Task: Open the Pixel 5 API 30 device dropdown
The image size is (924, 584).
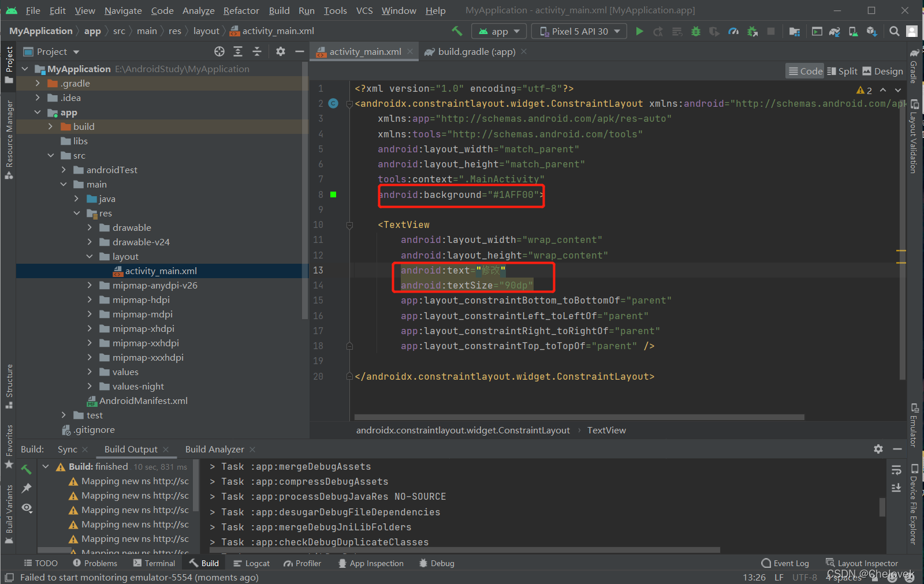Action: (x=579, y=31)
